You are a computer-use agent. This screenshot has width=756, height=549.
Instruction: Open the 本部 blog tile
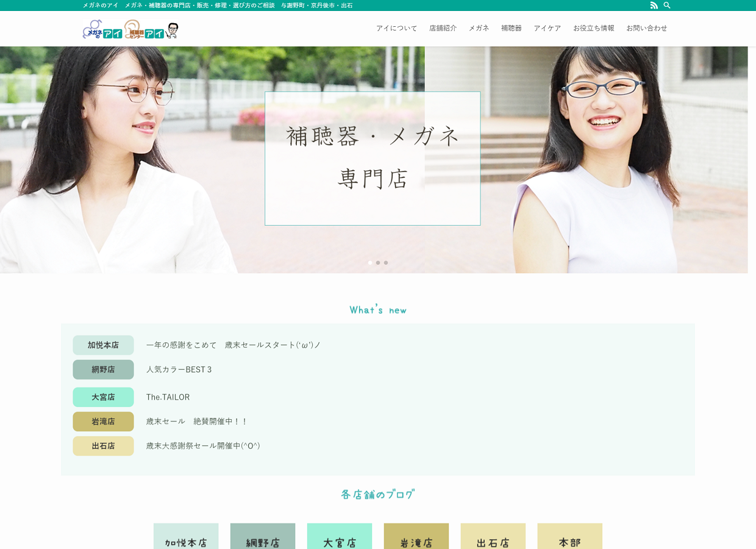click(x=569, y=537)
